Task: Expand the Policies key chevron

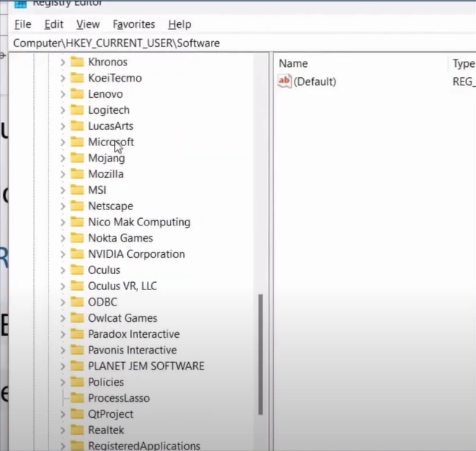Action: (62, 382)
